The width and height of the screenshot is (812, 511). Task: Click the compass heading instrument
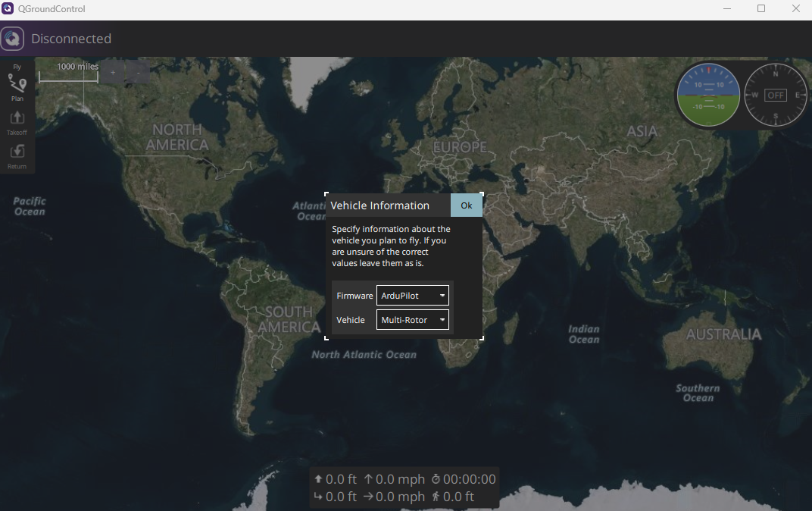(x=775, y=95)
